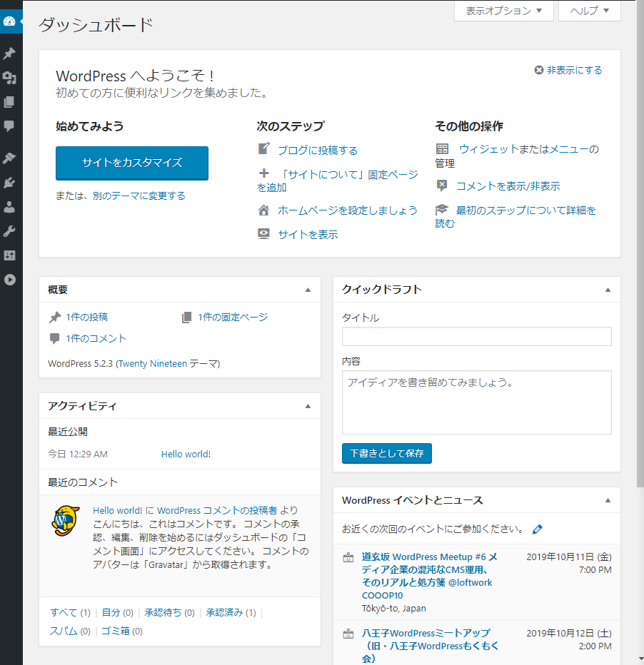
Task: Filter comments by スパム
Action: click(x=64, y=631)
